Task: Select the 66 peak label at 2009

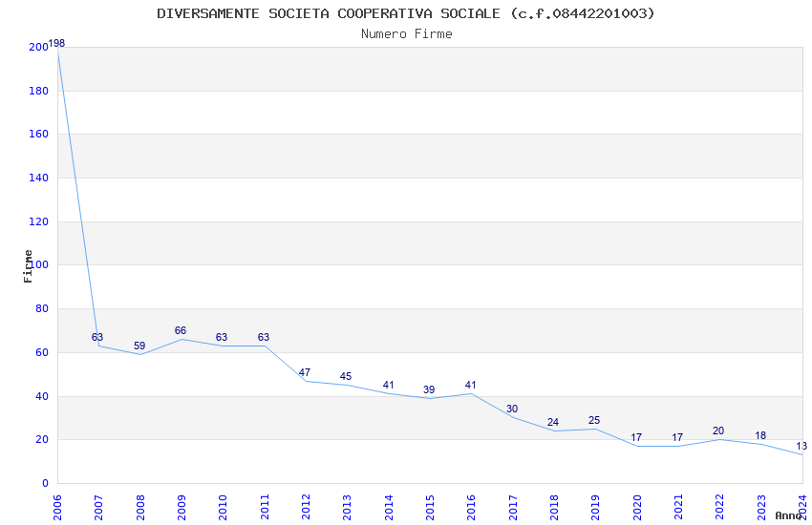Action: click(181, 330)
